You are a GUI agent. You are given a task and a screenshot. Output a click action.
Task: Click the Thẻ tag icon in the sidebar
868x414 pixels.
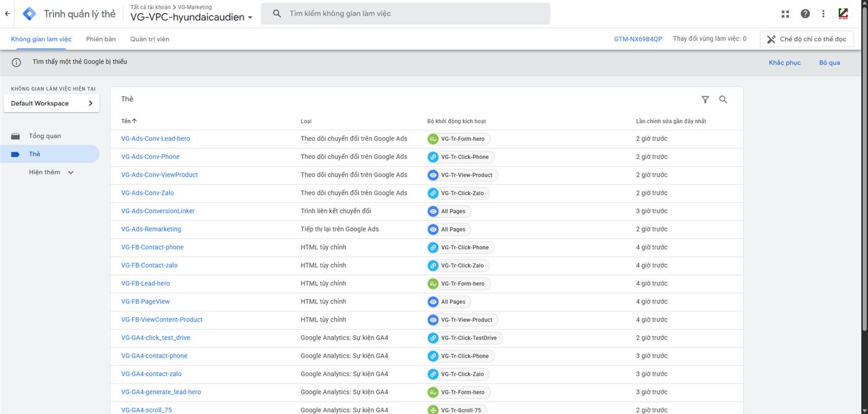coord(15,154)
